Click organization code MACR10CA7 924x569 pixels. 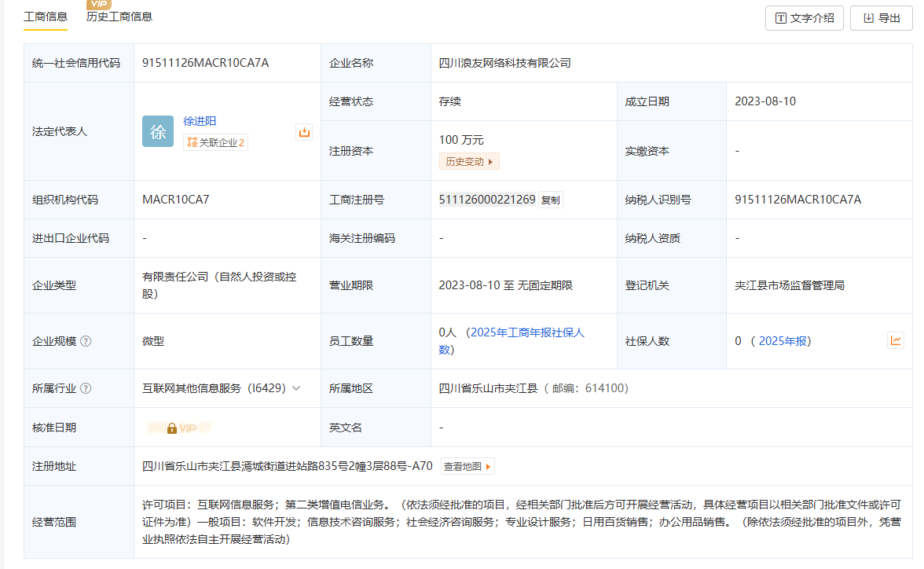pyautogui.click(x=176, y=200)
